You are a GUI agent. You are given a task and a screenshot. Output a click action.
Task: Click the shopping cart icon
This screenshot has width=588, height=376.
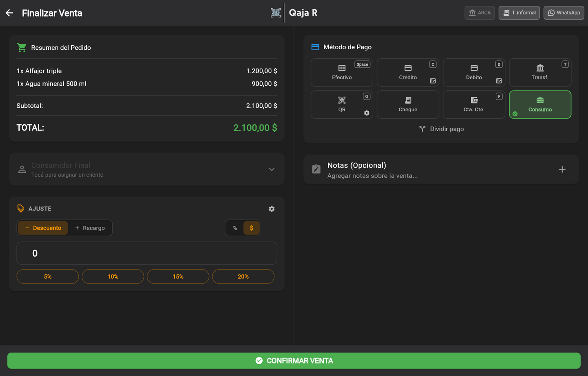point(22,48)
